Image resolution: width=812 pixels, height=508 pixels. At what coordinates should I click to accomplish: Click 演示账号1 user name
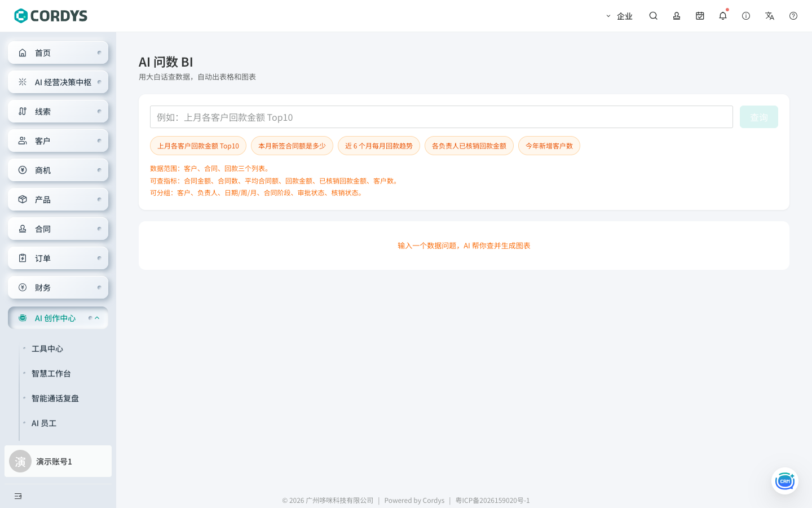click(54, 461)
